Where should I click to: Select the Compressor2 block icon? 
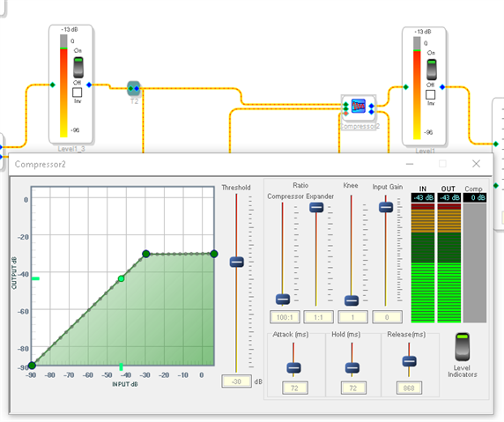click(358, 106)
